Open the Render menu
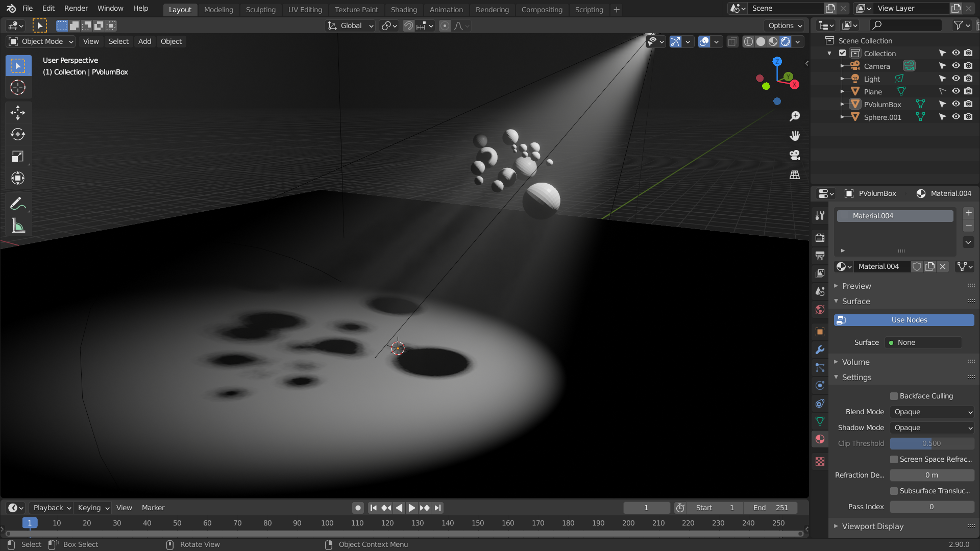 point(76,8)
